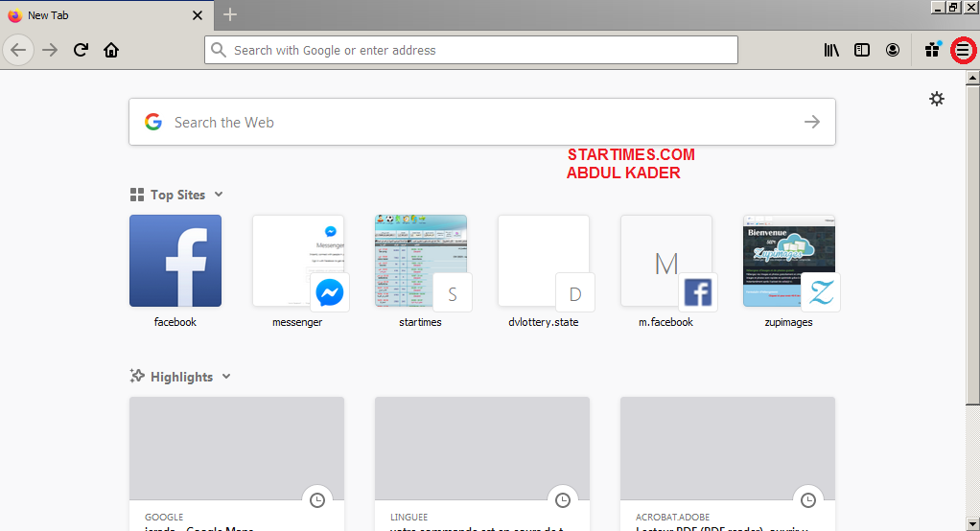
Task: Click the Google logo in search box
Action: pyautogui.click(x=153, y=122)
